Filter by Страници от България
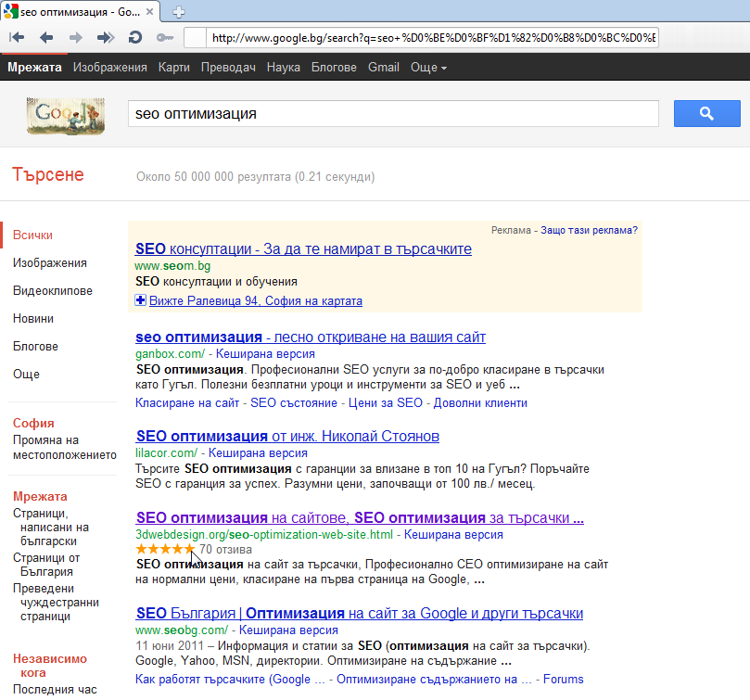750x700 pixels. click(46, 565)
